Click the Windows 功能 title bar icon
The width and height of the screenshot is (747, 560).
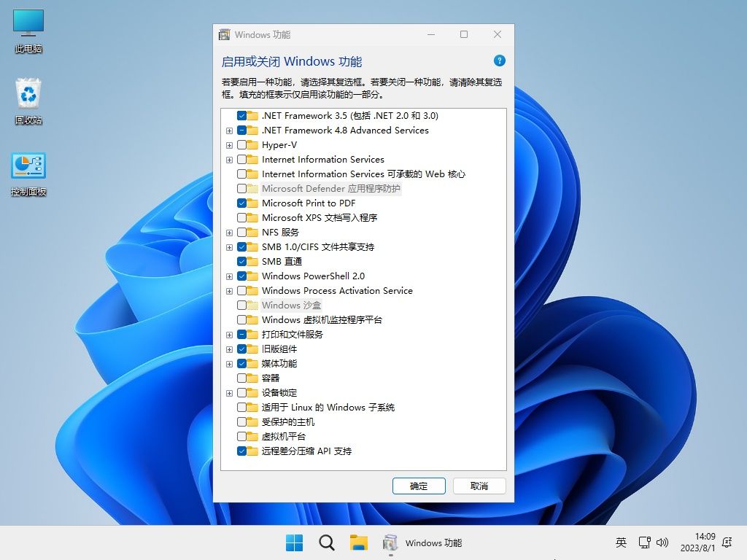click(224, 35)
